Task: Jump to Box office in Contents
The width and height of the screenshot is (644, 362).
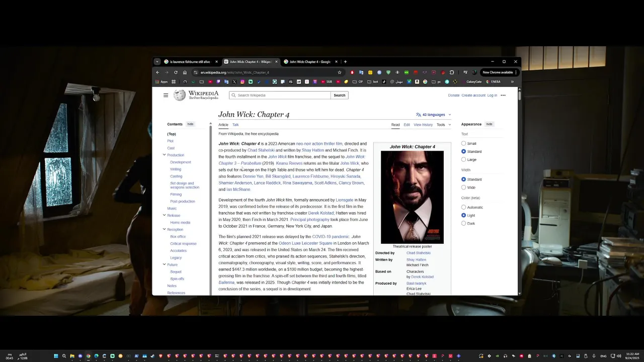Action: coord(178,236)
